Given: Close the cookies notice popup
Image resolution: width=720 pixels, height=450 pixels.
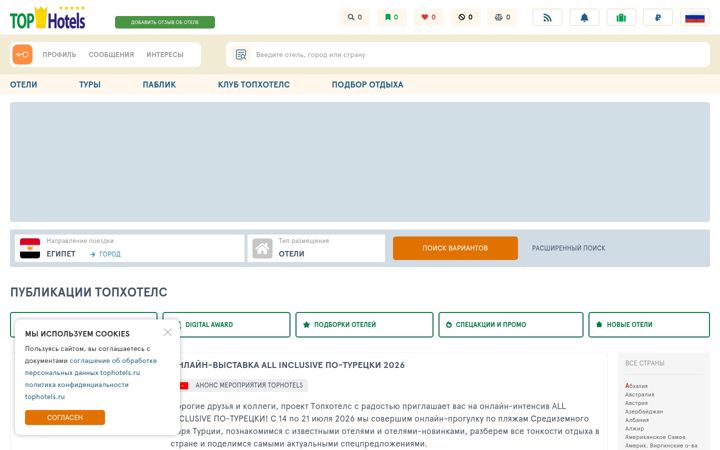Looking at the screenshot, I should click(168, 332).
